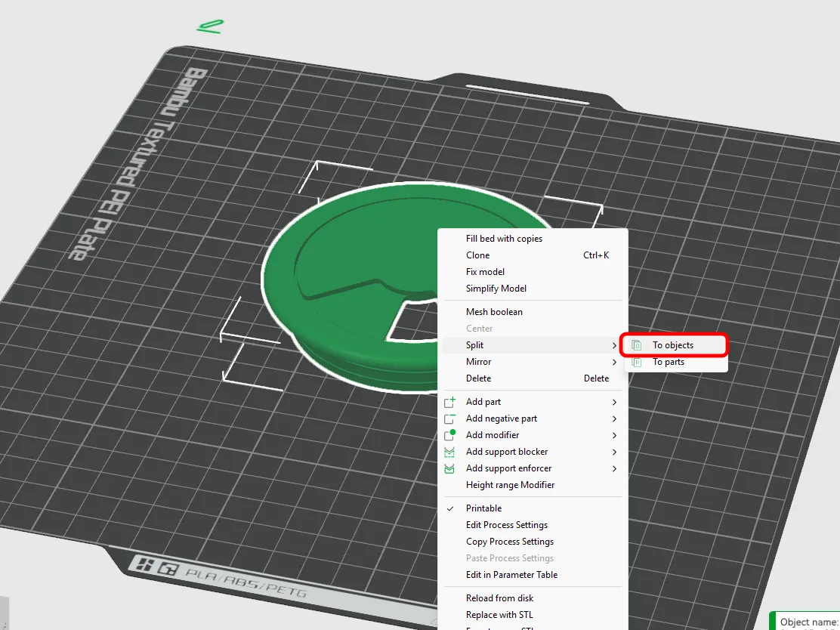The width and height of the screenshot is (840, 630).
Task: Click the plate arrange icon on bed label
Action: [x=144, y=564]
